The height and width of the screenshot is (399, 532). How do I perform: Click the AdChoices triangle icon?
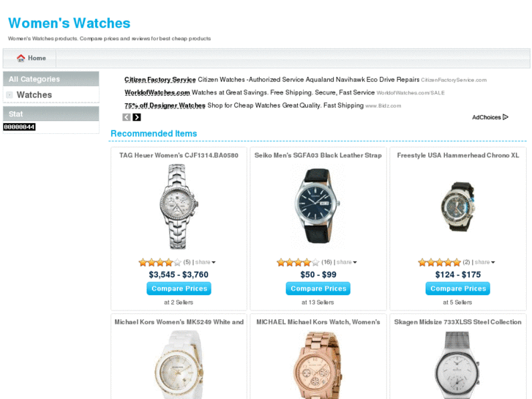(506, 117)
